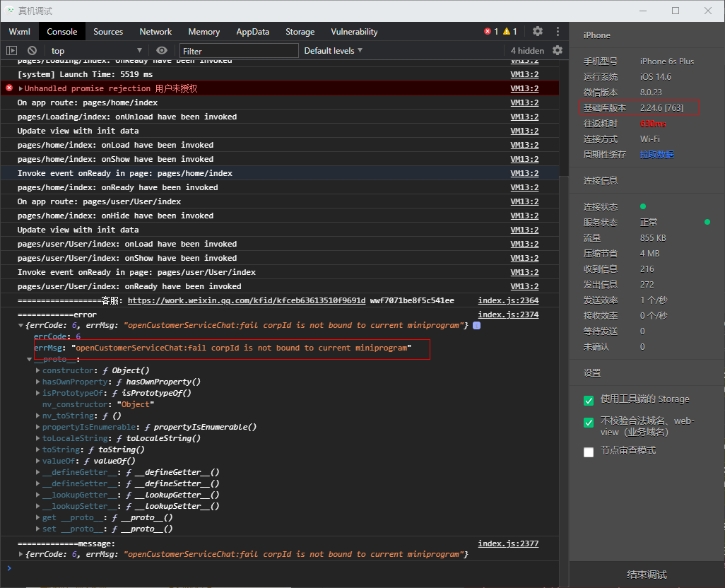Toggle 不校验合法域名 checkbox
The height and width of the screenshot is (588, 725).
589,423
